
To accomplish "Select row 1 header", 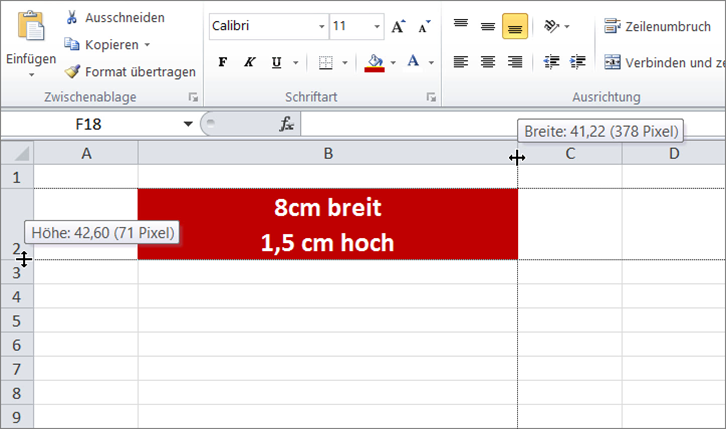I will pos(17,177).
